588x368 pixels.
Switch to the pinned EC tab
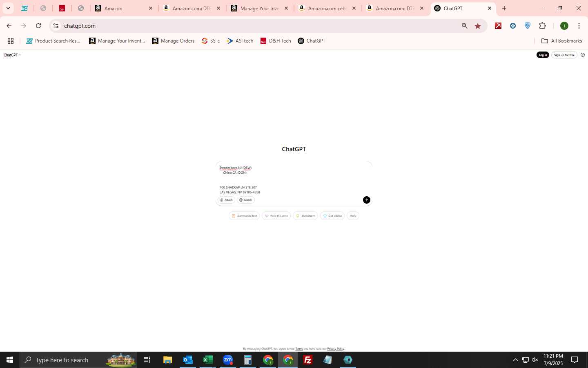click(x=24, y=8)
